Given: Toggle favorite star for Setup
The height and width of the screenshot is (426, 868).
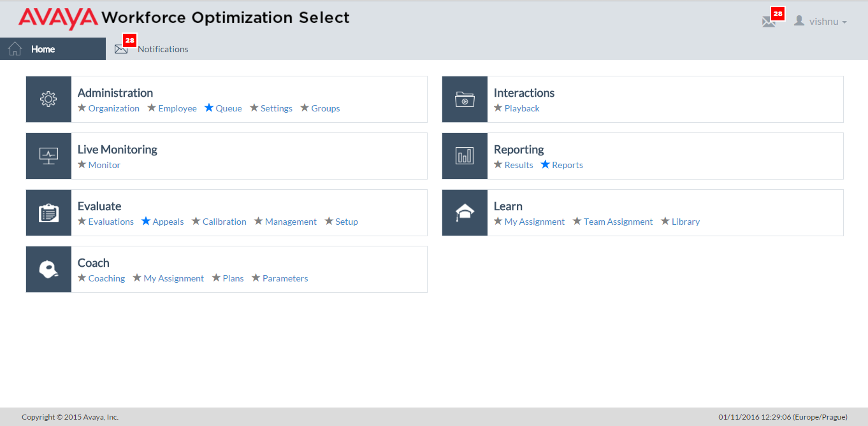Looking at the screenshot, I should click(329, 221).
